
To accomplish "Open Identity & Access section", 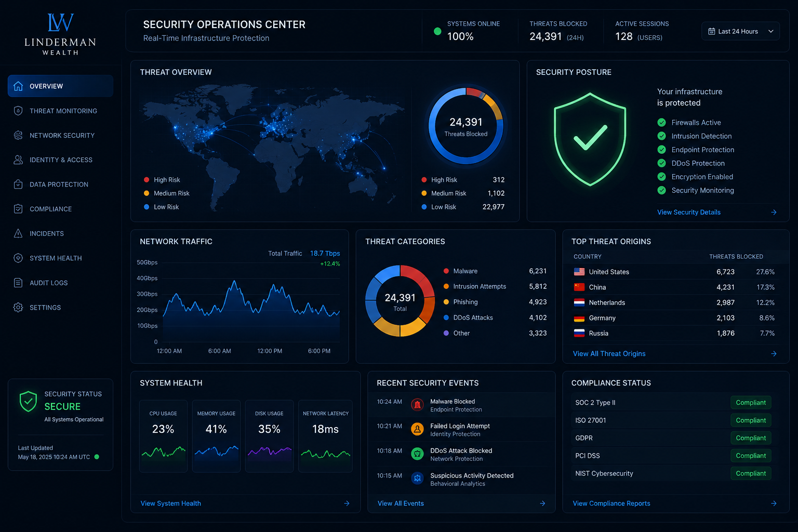I will [x=60, y=159].
